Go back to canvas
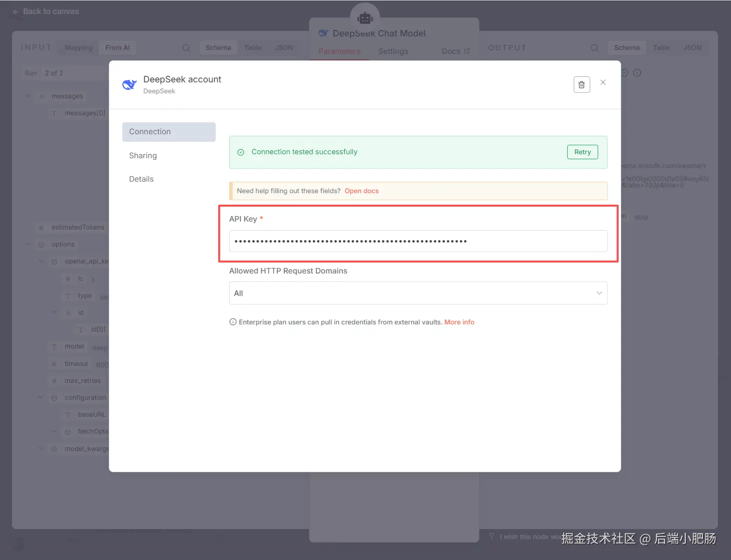Image resolution: width=731 pixels, height=560 pixels. 45,11
